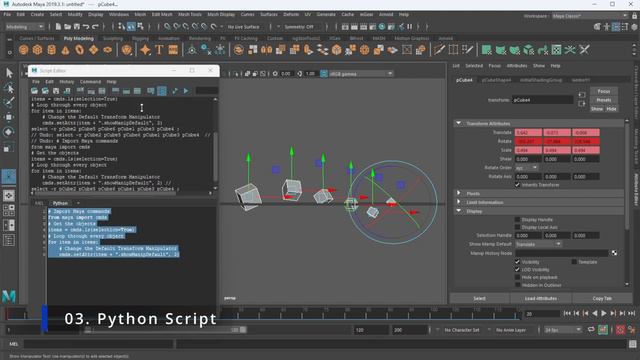
Task: Create a polygon cube from the shelf
Action: 38,50
